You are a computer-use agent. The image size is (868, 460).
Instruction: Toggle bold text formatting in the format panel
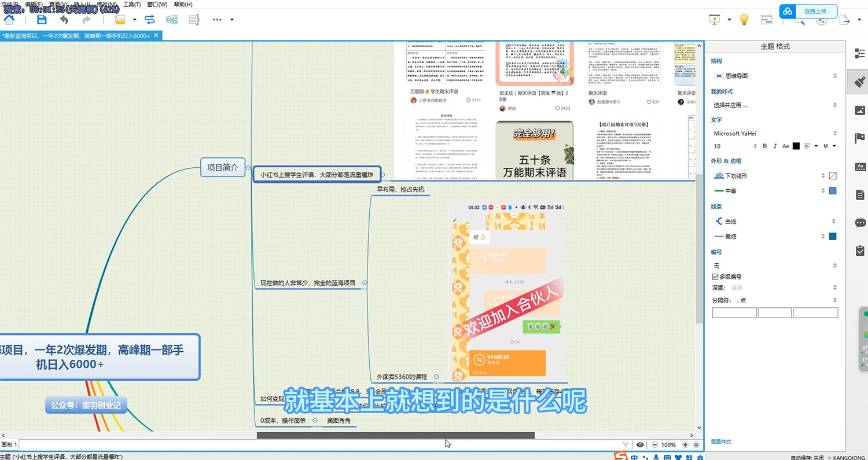tap(764, 146)
